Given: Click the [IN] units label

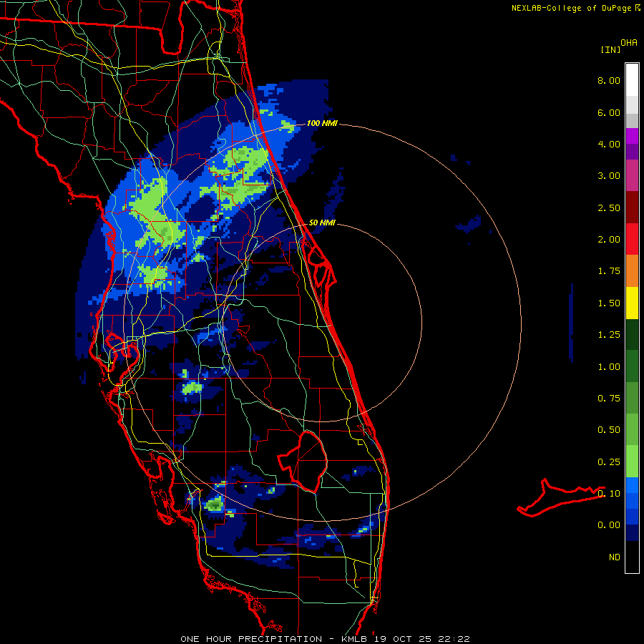Looking at the screenshot, I should (611, 49).
